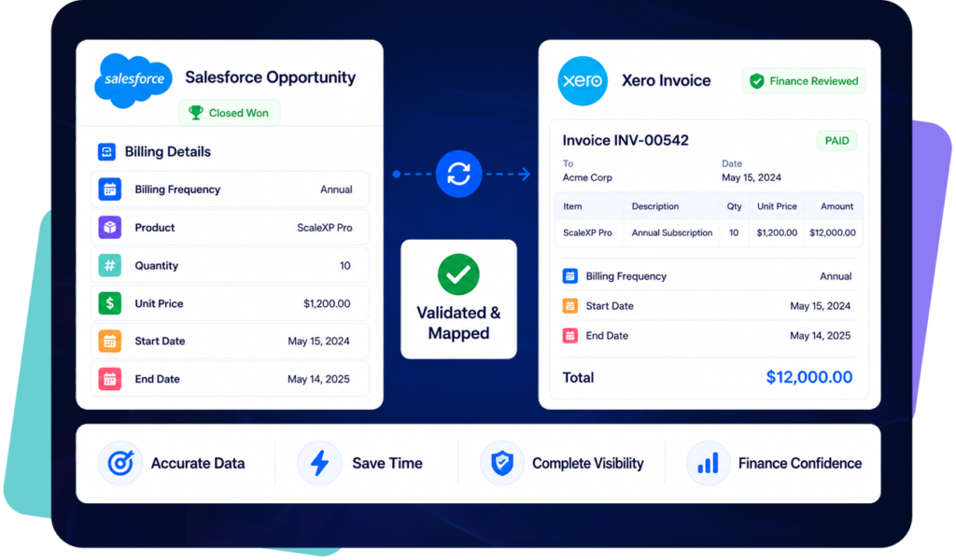Click the invoice date May 15, 2024 under Date
The image size is (956, 560).
pos(752,177)
